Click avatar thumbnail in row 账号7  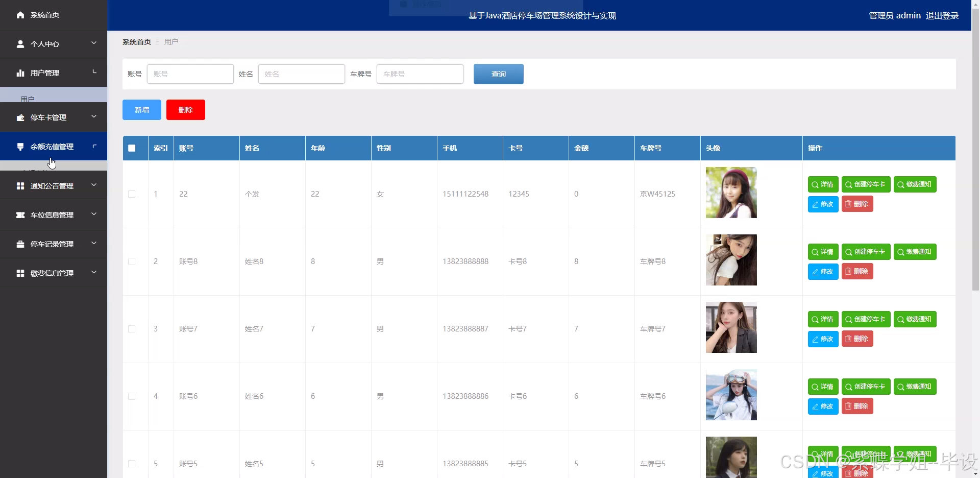(731, 327)
